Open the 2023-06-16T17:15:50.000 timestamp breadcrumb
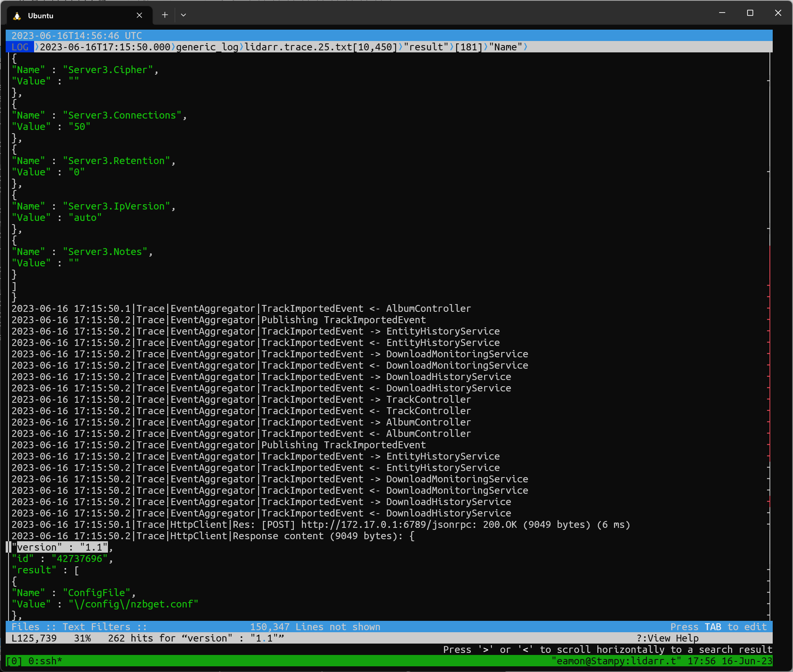Image resolution: width=793 pixels, height=672 pixels. (106, 47)
